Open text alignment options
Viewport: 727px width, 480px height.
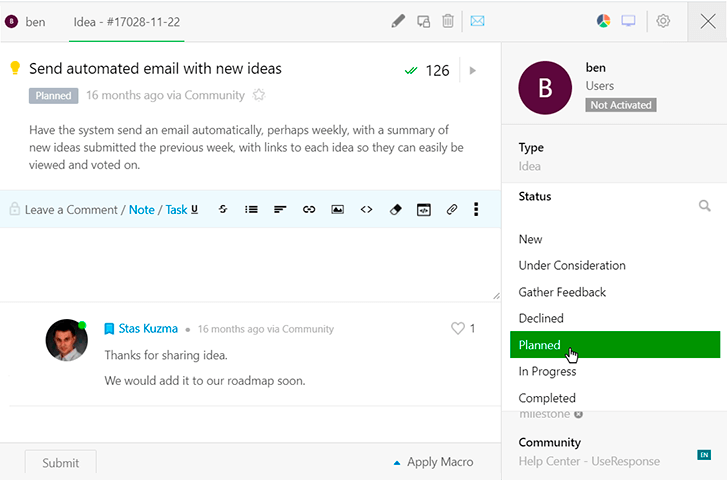280,210
